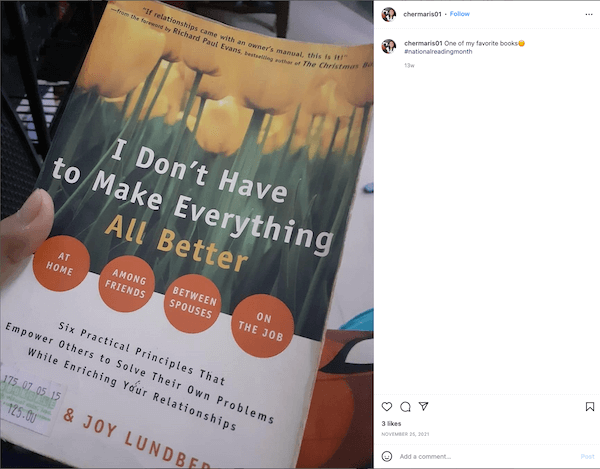Image resolution: width=600 pixels, height=469 pixels.
Task: Click the book title text in photo
Action: click(193, 205)
